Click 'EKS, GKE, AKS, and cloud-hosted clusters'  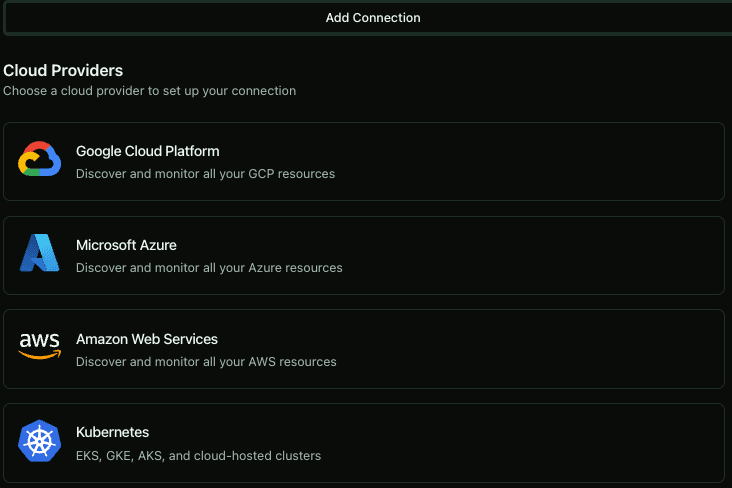tap(198, 455)
